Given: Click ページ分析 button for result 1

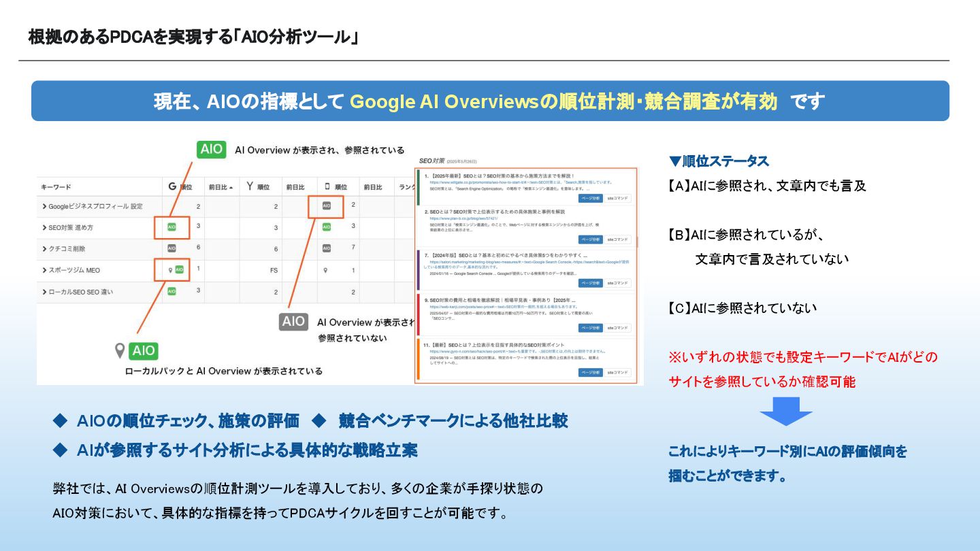Looking at the screenshot, I should [x=591, y=199].
